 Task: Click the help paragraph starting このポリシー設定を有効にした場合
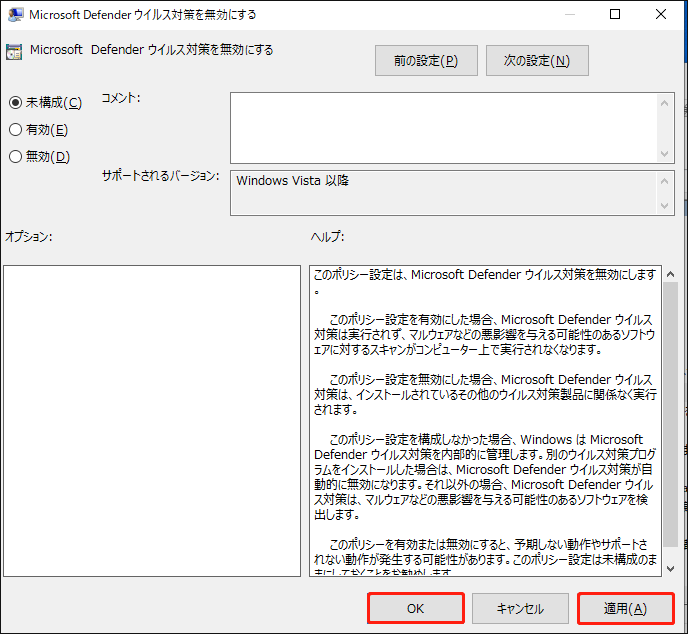coord(484,335)
